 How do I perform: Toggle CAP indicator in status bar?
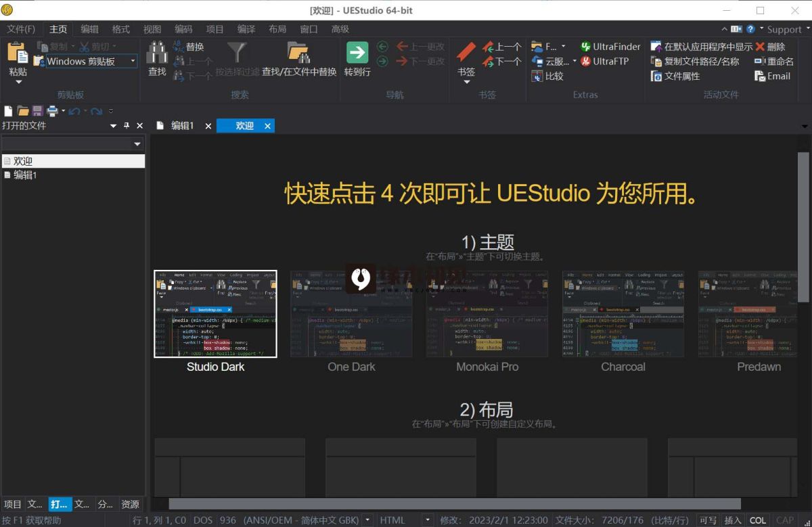(785, 520)
